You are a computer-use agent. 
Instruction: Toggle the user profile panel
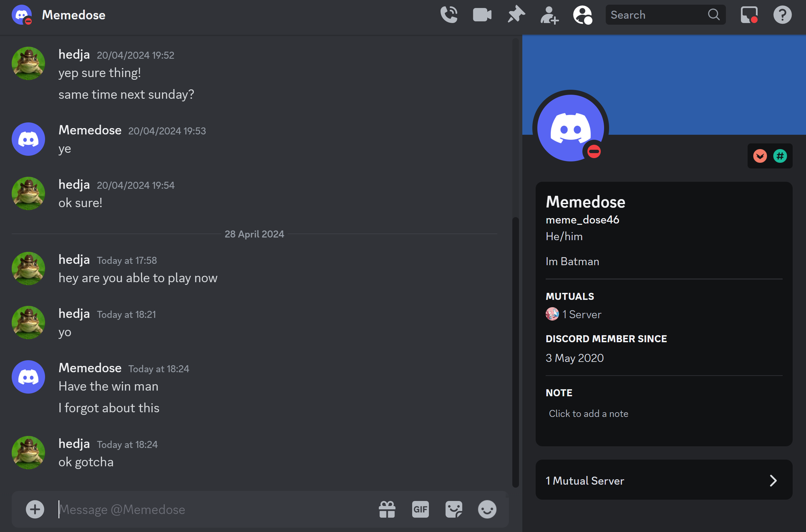pos(583,15)
